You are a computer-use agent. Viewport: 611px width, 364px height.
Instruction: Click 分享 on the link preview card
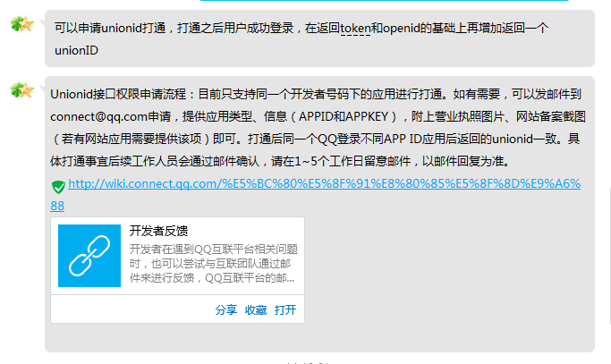click(x=226, y=309)
